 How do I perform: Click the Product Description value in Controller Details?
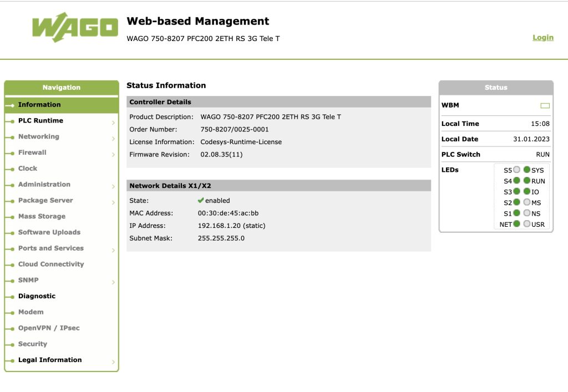click(271, 117)
